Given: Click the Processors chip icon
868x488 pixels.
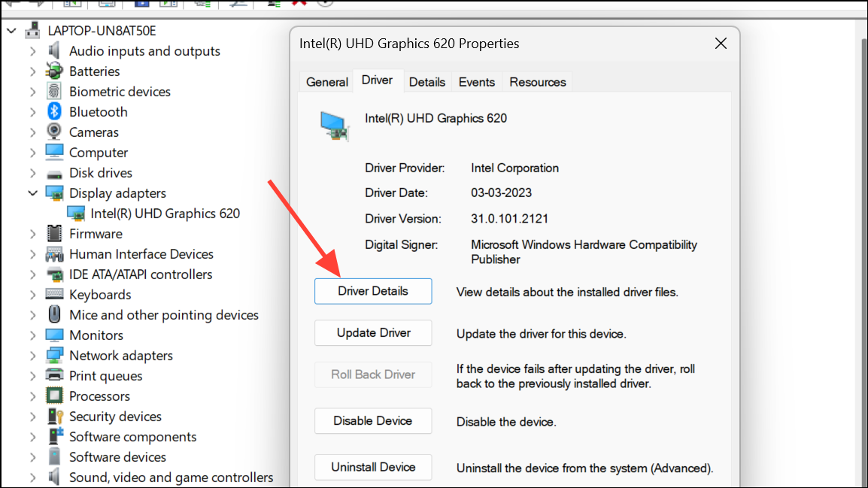Looking at the screenshot, I should pos(54,396).
